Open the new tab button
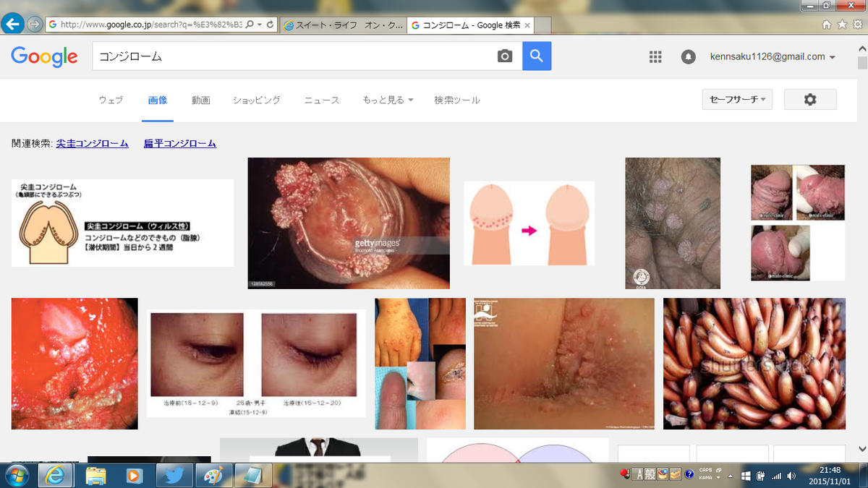This screenshot has height=488, width=868. pos(543,25)
